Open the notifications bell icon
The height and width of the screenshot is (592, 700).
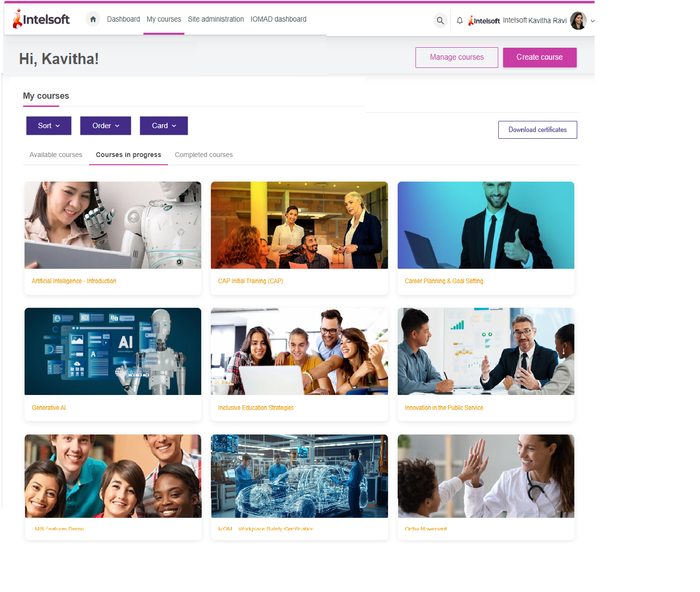(460, 21)
